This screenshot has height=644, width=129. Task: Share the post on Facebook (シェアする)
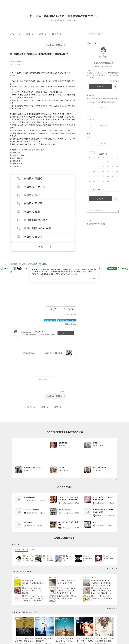tap(71, 320)
